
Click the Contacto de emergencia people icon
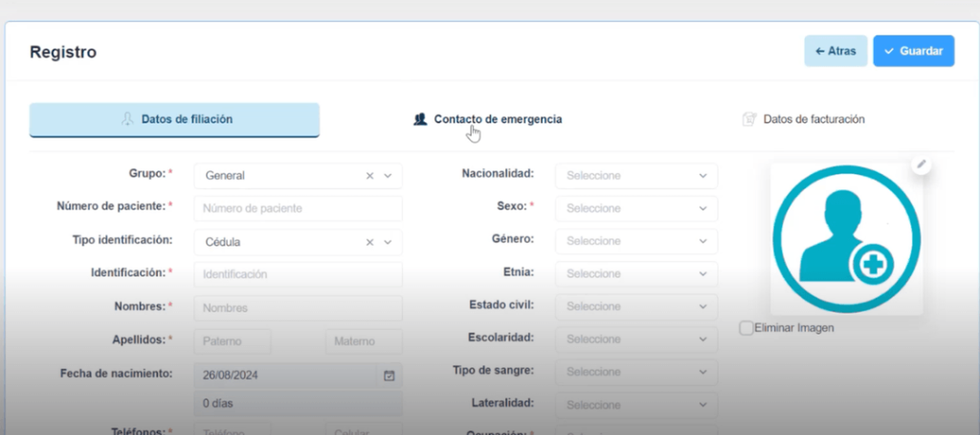(419, 120)
